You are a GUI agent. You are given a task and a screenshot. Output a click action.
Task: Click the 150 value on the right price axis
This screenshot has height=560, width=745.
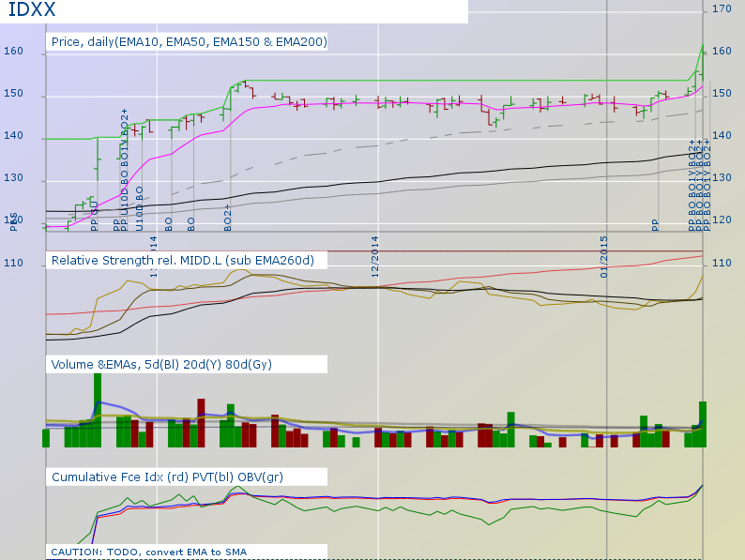(722, 93)
